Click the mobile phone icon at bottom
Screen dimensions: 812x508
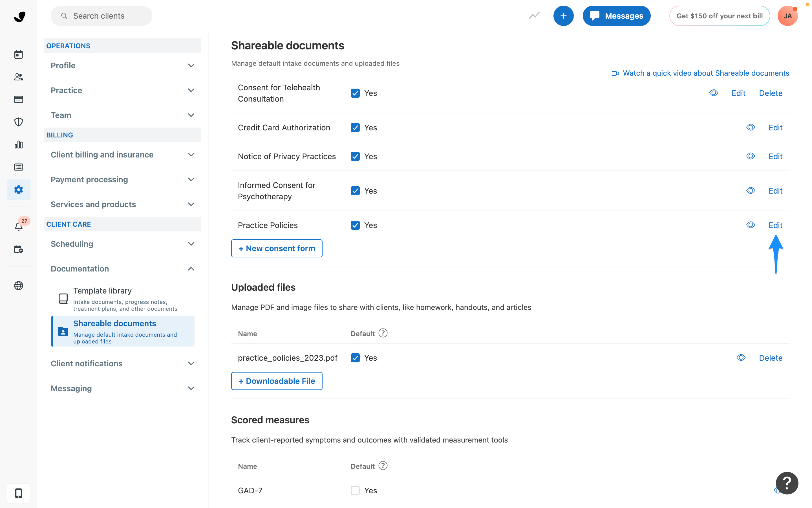(18, 493)
